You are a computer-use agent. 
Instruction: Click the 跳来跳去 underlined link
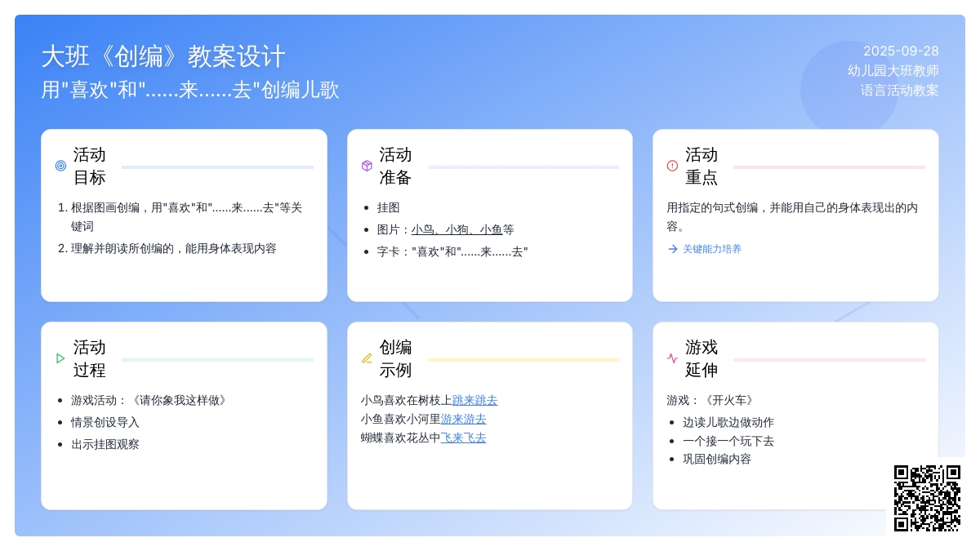(x=474, y=400)
